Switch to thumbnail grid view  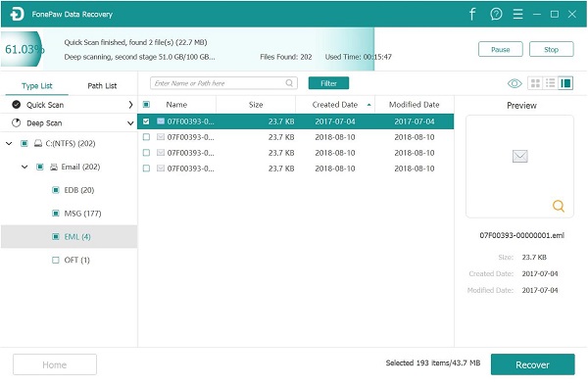[535, 83]
